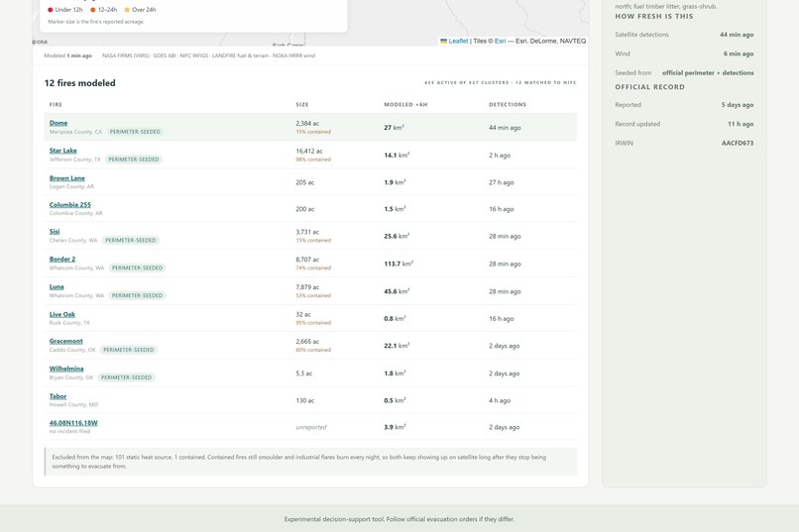This screenshot has width=799, height=532.
Task: Click the Satellite detections '44 min ago' value
Action: [737, 35]
